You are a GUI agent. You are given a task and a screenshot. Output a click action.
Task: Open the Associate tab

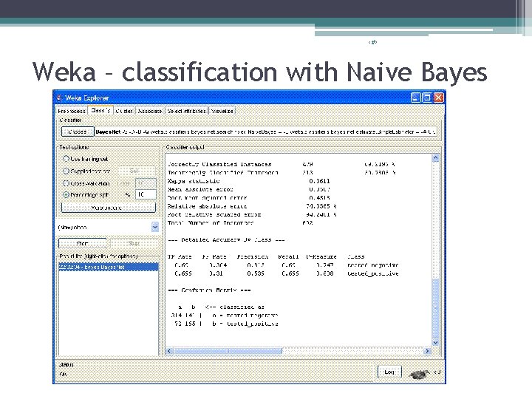coord(149,111)
